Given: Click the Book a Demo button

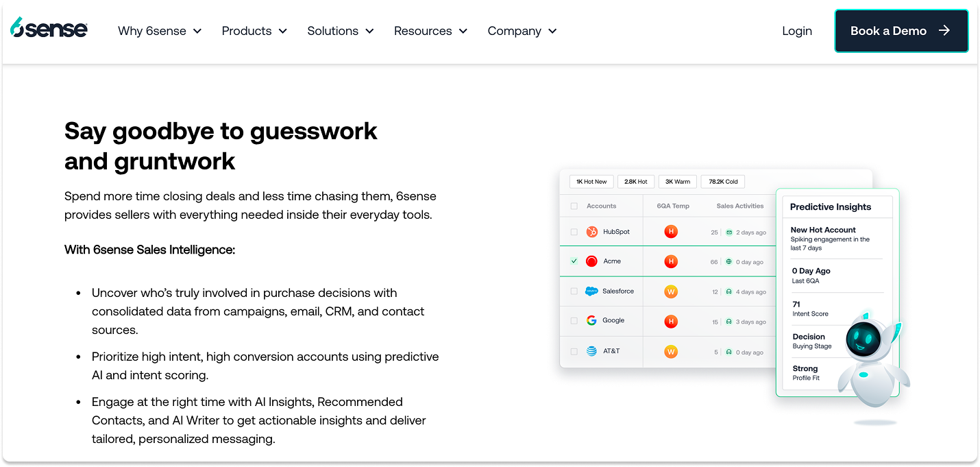Looking at the screenshot, I should click(x=901, y=31).
